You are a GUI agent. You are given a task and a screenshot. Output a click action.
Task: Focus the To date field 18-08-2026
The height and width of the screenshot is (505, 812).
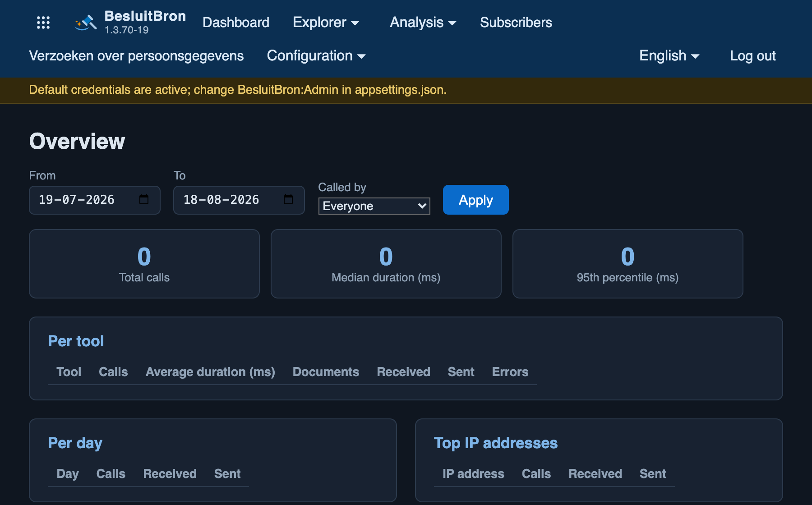(x=239, y=200)
